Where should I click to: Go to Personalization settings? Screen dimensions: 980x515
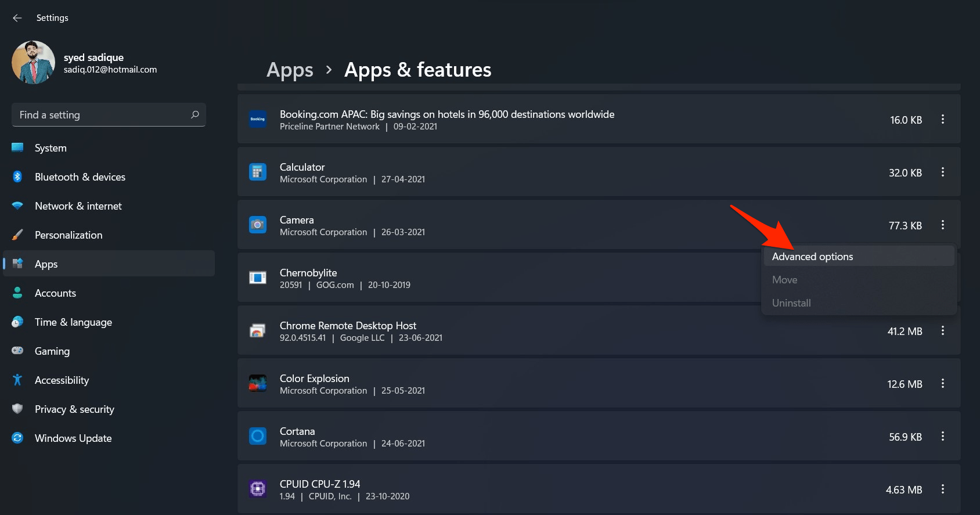click(x=109, y=235)
